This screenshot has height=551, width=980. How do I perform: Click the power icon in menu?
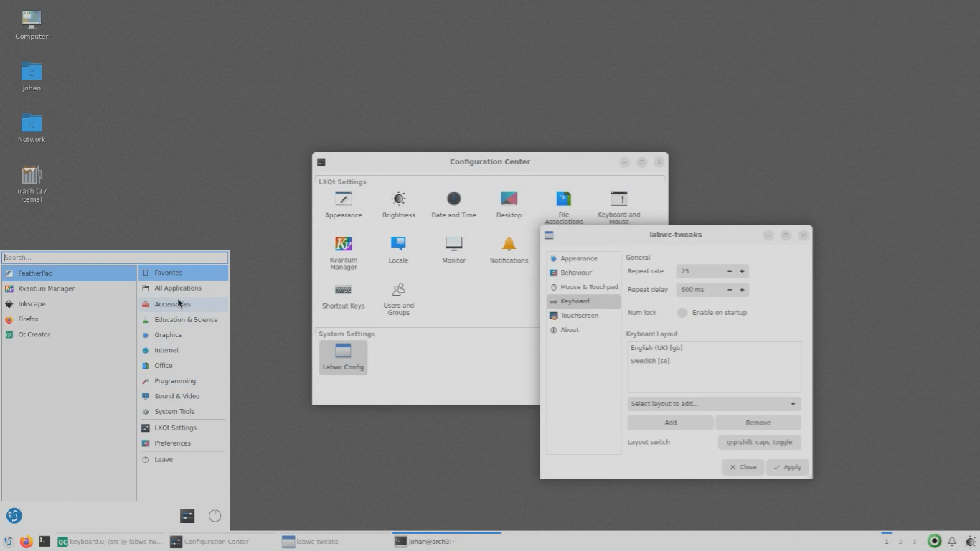[x=215, y=516]
